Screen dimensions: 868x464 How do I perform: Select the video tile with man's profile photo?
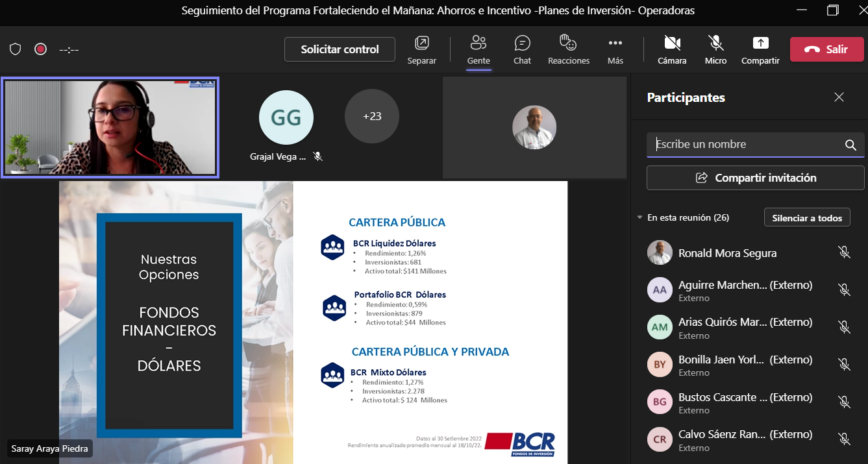[x=534, y=127]
